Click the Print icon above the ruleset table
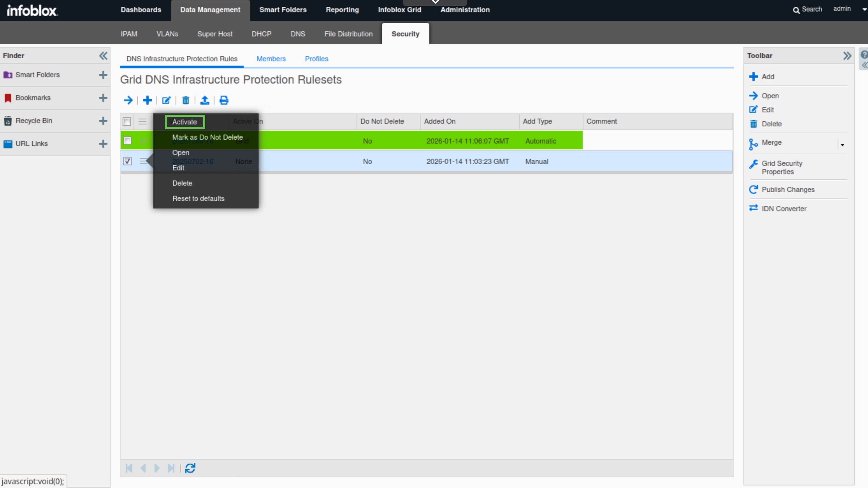Viewport: 868px width, 488px height. (223, 100)
